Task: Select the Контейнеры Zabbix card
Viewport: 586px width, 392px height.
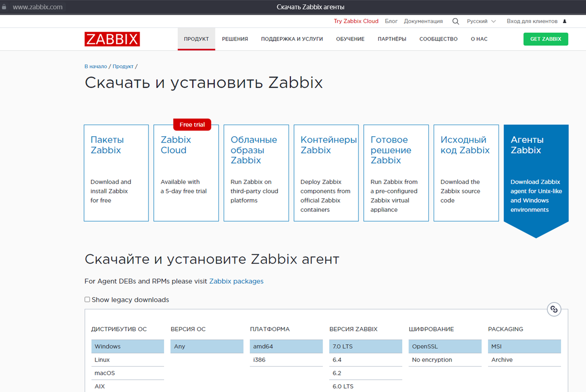Action: (326, 173)
